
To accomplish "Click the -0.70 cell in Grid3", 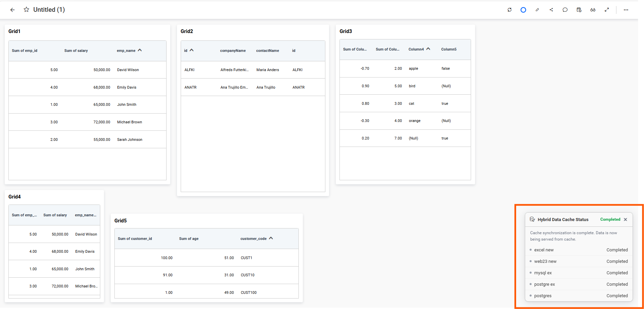I will coord(365,68).
